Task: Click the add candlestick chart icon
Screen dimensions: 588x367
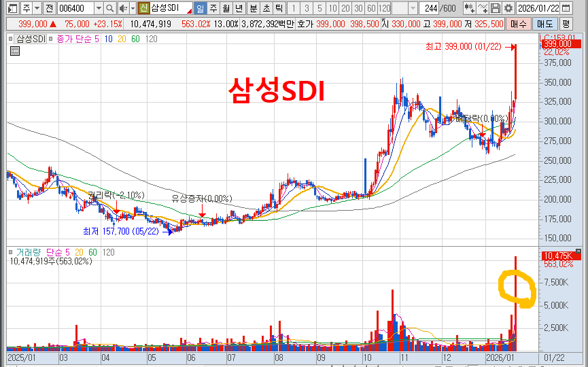Action: pyautogui.click(x=469, y=8)
